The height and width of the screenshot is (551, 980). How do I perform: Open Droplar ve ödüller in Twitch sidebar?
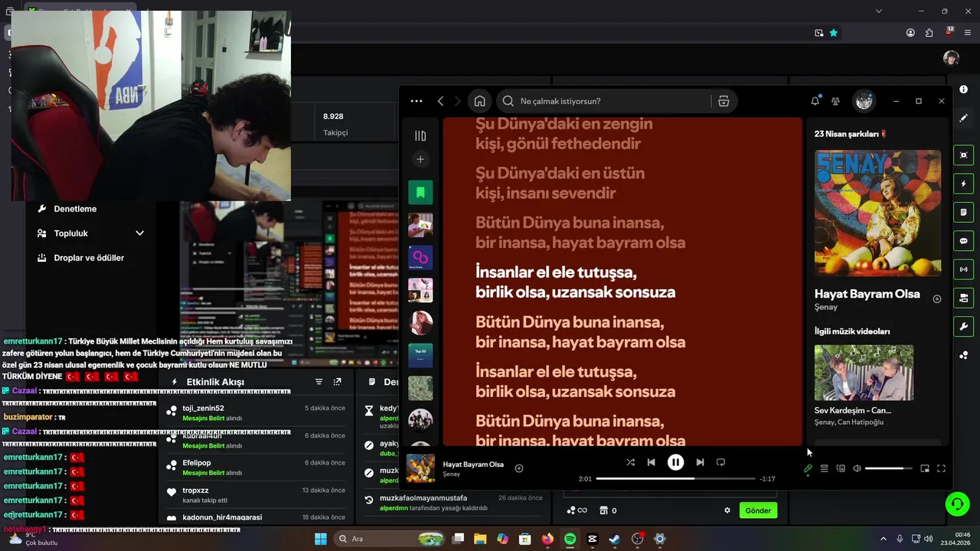[x=89, y=258]
